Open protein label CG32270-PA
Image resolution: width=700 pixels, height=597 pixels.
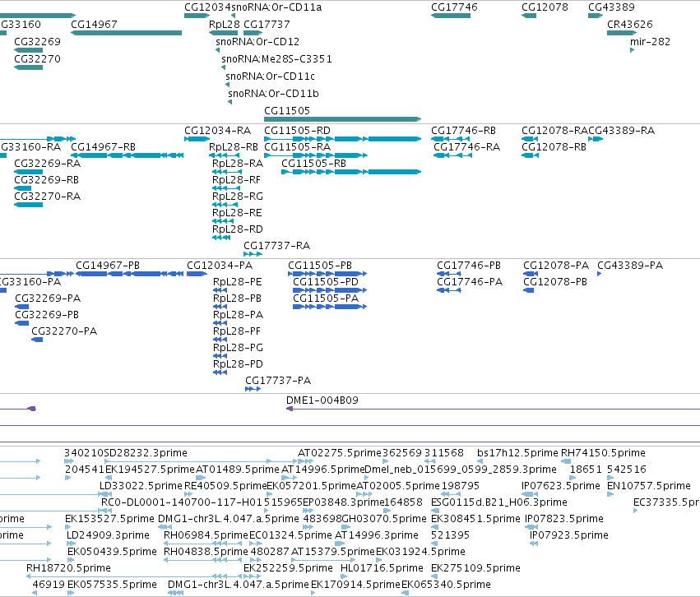pos(64,331)
